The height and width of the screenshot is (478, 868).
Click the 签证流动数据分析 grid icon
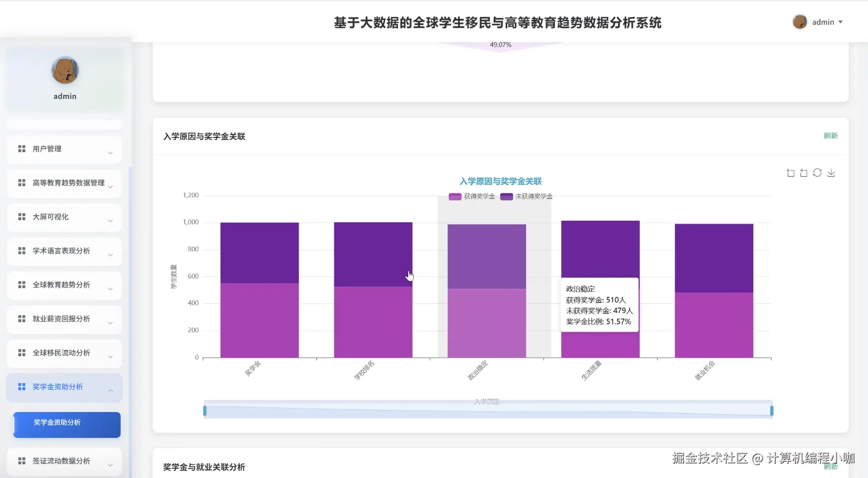pyautogui.click(x=21, y=461)
